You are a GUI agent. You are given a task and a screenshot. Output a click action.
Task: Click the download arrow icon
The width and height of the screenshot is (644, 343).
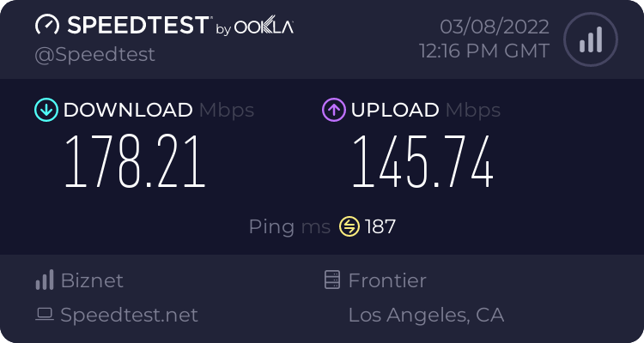(x=46, y=110)
